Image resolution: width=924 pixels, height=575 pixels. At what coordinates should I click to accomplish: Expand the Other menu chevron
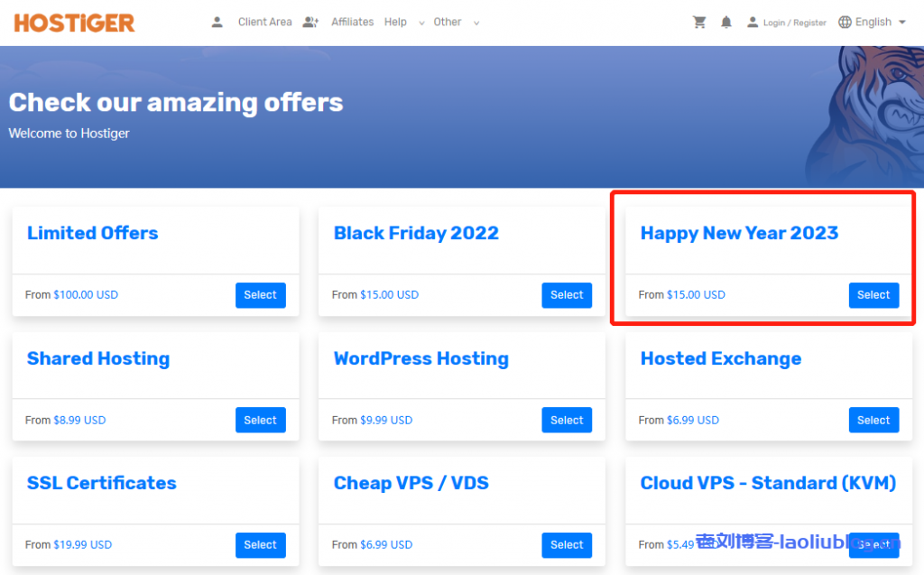[476, 23]
